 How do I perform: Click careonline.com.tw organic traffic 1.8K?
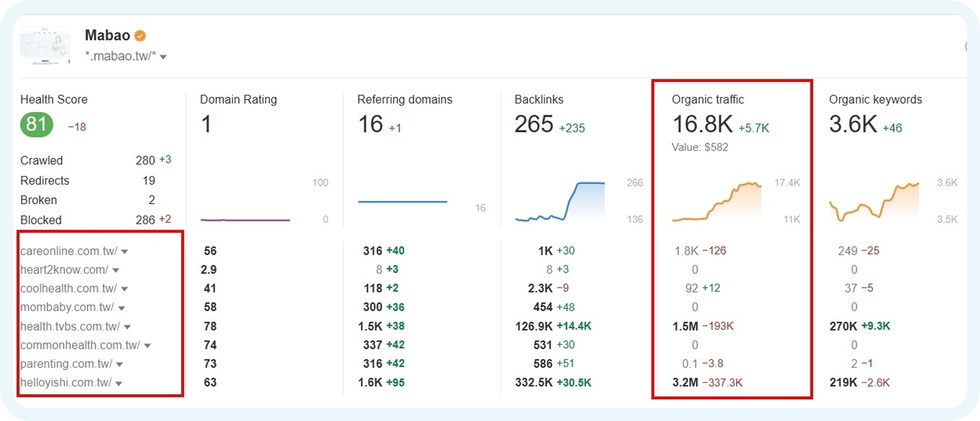tap(686, 251)
